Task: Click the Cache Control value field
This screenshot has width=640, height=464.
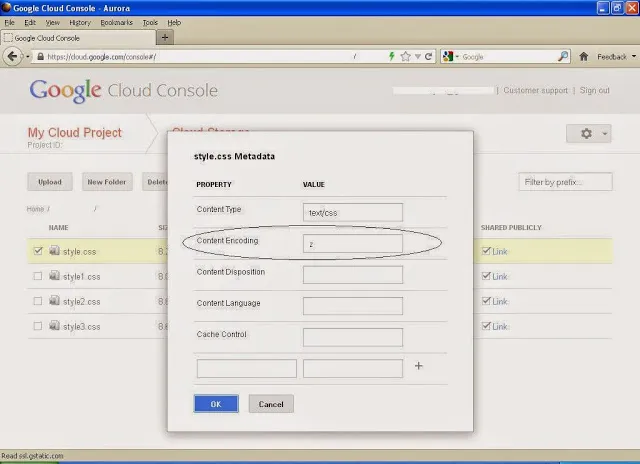Action: (x=353, y=337)
